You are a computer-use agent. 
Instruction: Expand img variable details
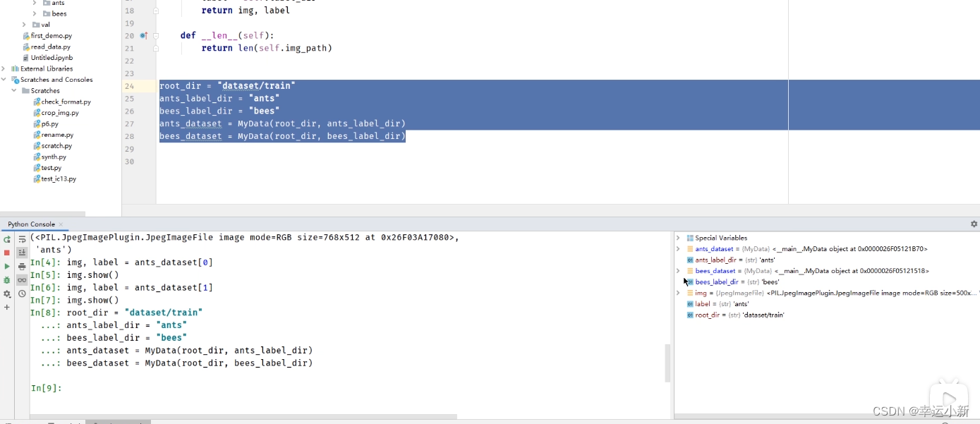coord(678,293)
